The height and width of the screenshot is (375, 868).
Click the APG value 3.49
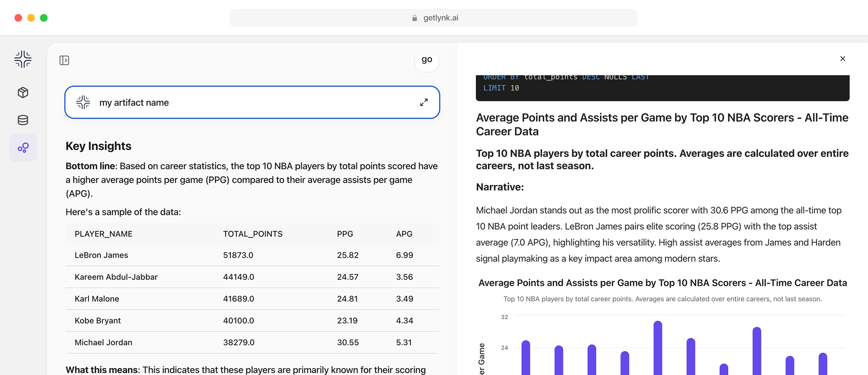404,299
